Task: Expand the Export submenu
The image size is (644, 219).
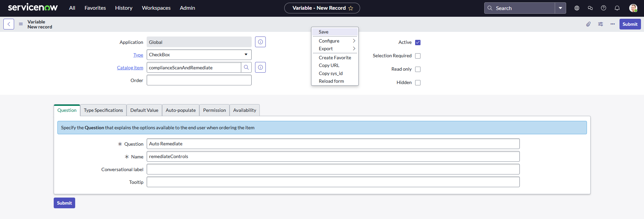Action: point(335,49)
